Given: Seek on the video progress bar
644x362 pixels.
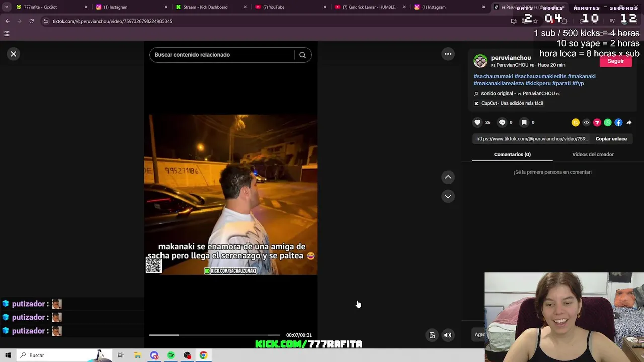Looking at the screenshot, I should (x=214, y=335).
